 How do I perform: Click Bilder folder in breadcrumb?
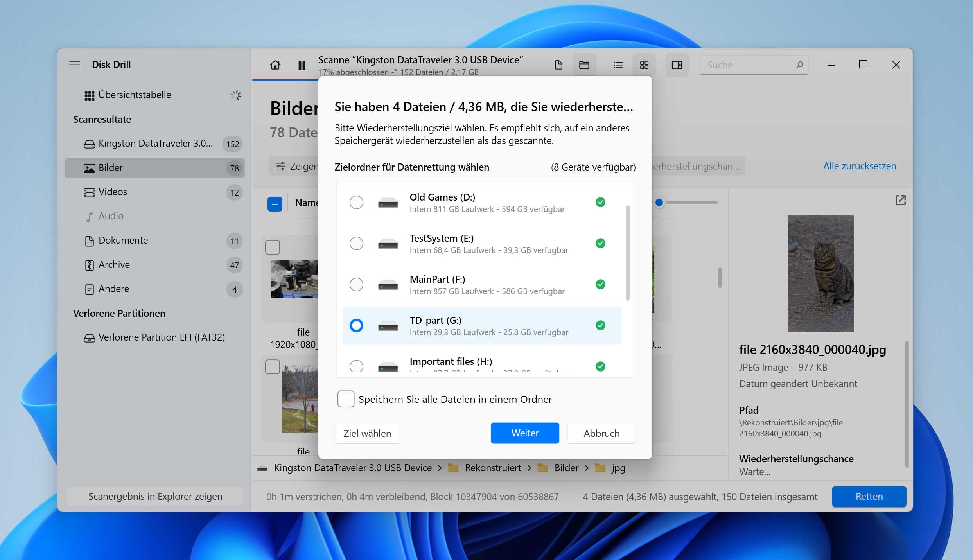pos(566,468)
